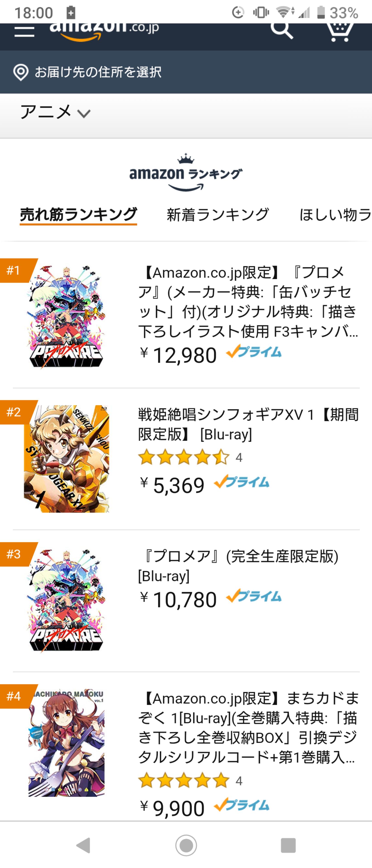This screenshot has height=868, width=372.
Task: Open the #1 プロメア Amazon限定 product title
Action: tap(248, 302)
